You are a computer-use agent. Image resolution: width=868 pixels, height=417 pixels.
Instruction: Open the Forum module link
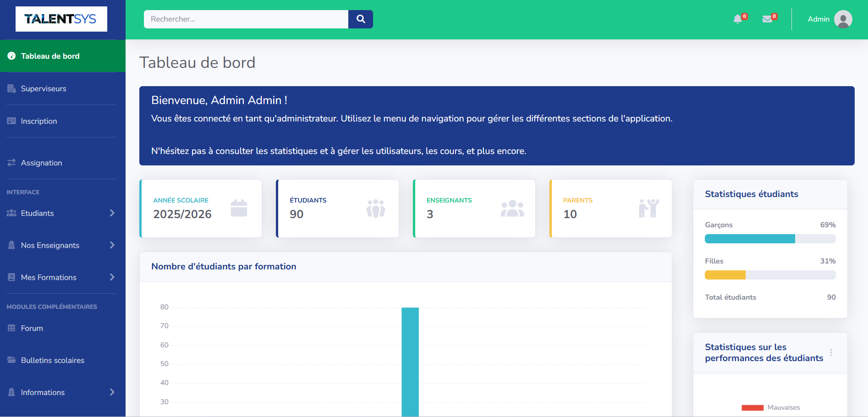pyautogui.click(x=32, y=328)
